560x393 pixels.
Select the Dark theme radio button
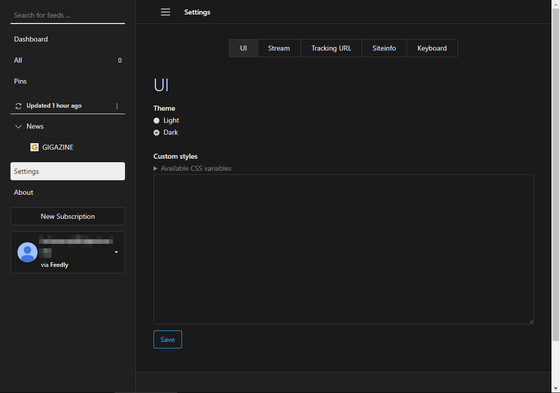pyautogui.click(x=156, y=133)
